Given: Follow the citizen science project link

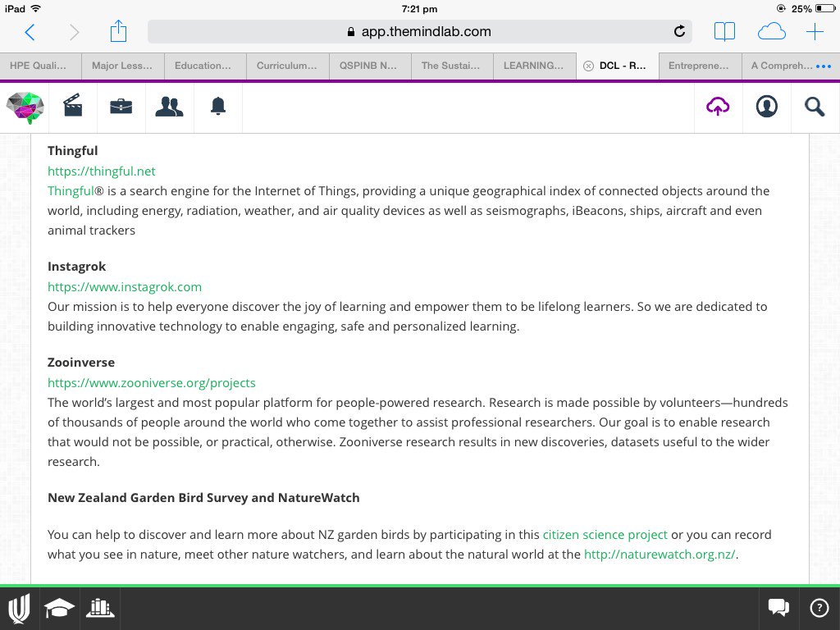Looking at the screenshot, I should 605,534.
